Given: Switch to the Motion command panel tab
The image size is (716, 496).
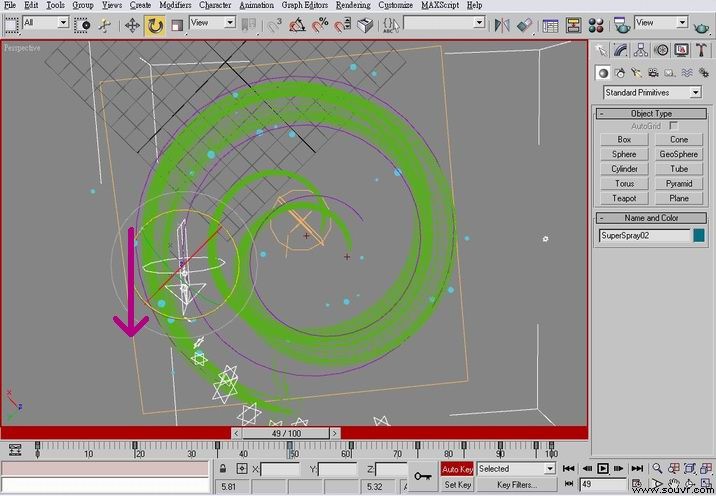Looking at the screenshot, I should [x=662, y=50].
